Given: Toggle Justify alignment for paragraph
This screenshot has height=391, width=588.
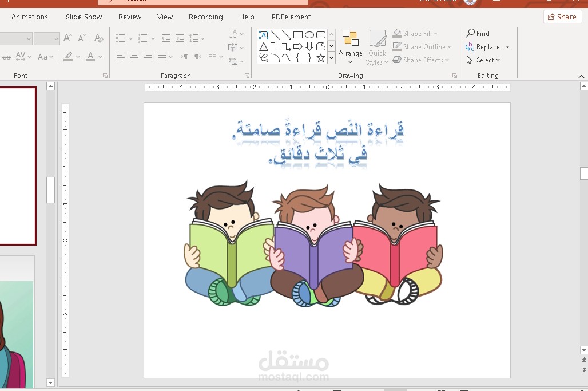Looking at the screenshot, I should (162, 57).
